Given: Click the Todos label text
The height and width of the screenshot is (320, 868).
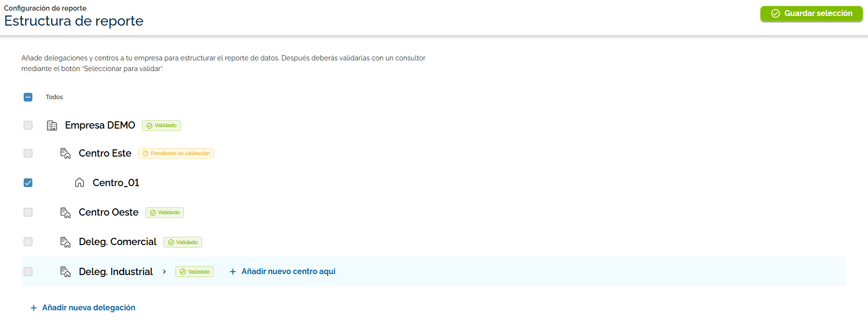Looking at the screenshot, I should (54, 97).
